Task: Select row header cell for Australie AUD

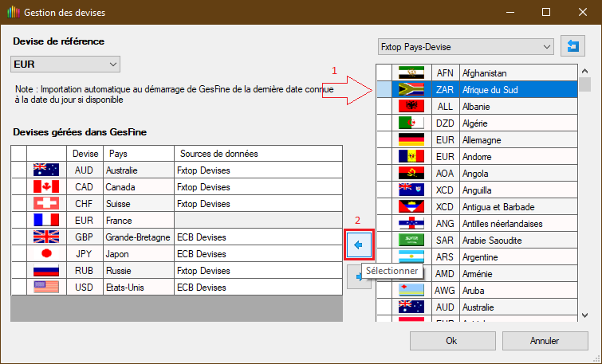Action: coord(18,170)
